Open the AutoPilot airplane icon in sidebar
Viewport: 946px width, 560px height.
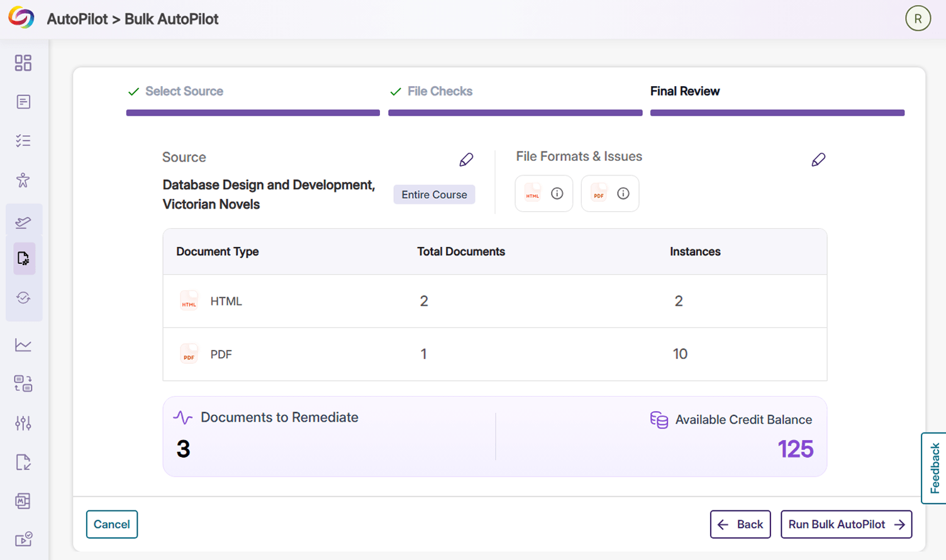click(23, 222)
